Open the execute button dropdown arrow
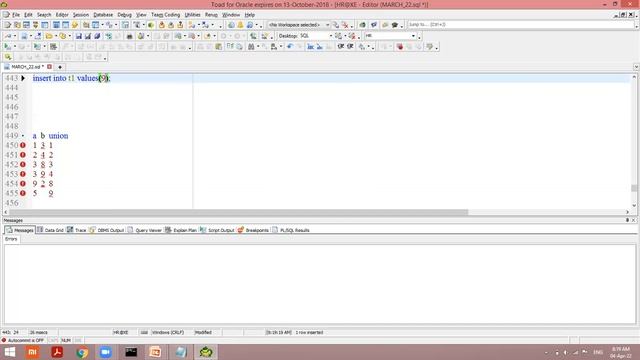Screen dimensions: 640x360 14,47
